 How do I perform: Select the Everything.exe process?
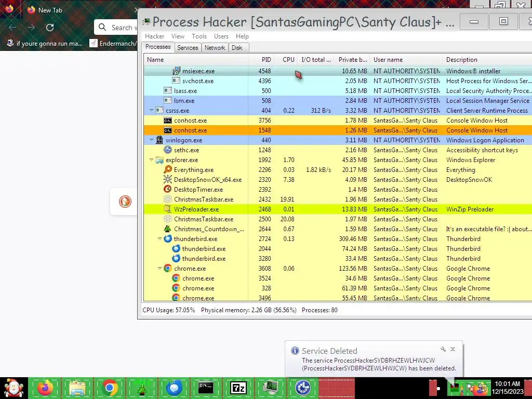pos(338,170)
